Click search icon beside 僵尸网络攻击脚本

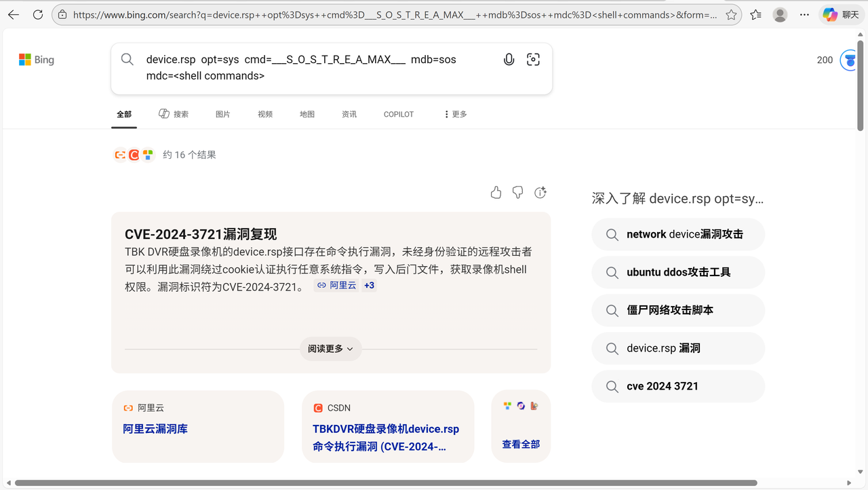click(x=612, y=311)
